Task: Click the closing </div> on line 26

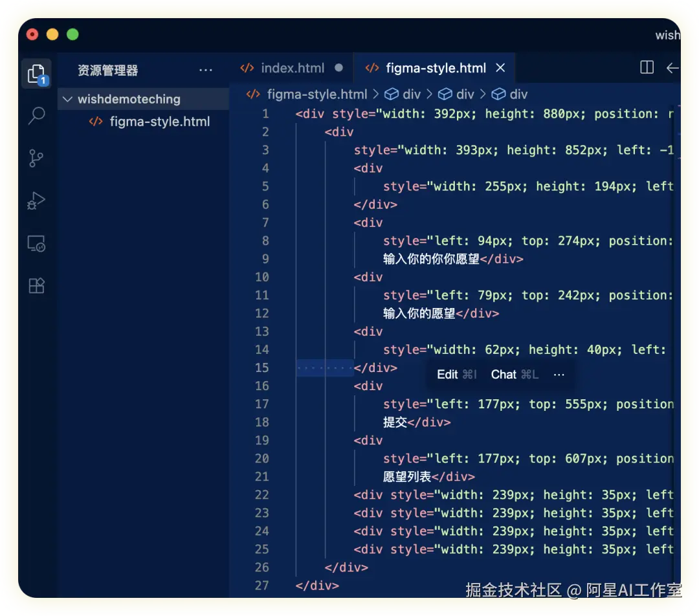Action: click(346, 567)
